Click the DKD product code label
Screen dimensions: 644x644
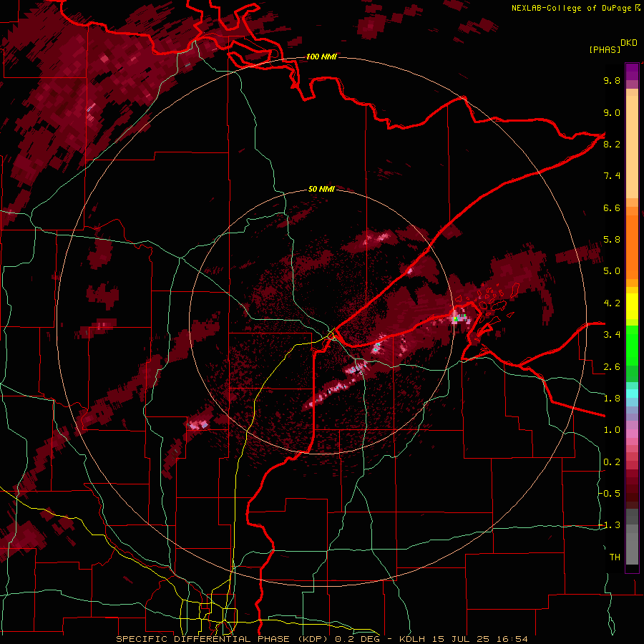[629, 43]
